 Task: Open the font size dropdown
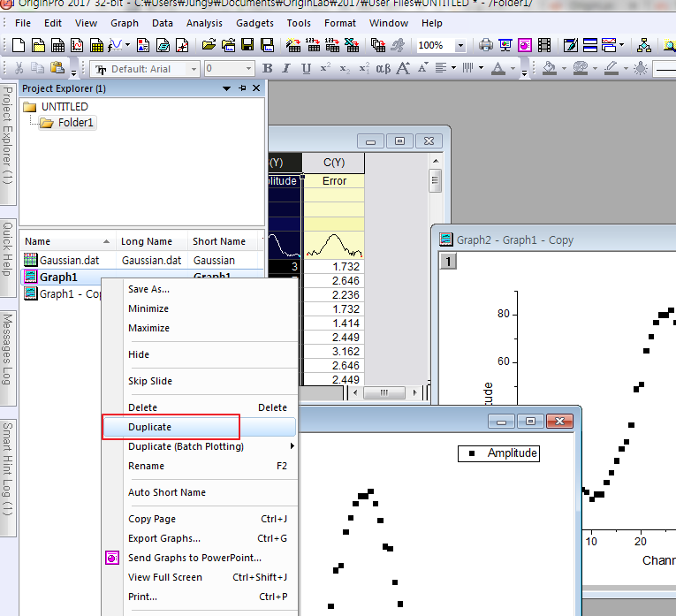click(x=248, y=69)
